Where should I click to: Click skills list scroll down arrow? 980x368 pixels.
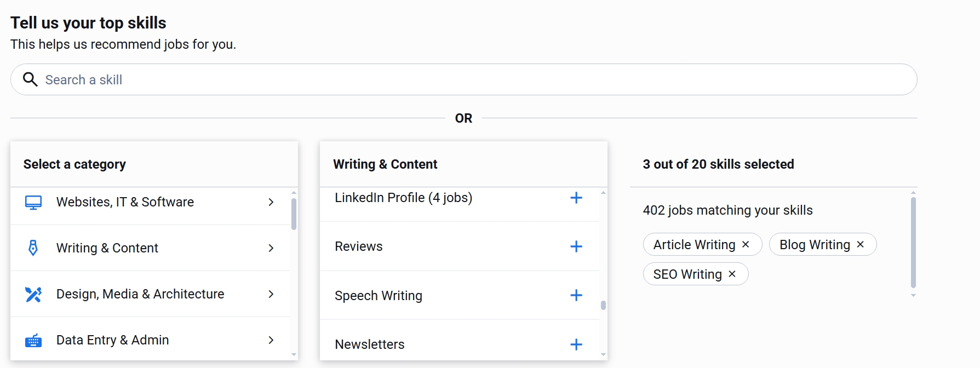coord(603,355)
